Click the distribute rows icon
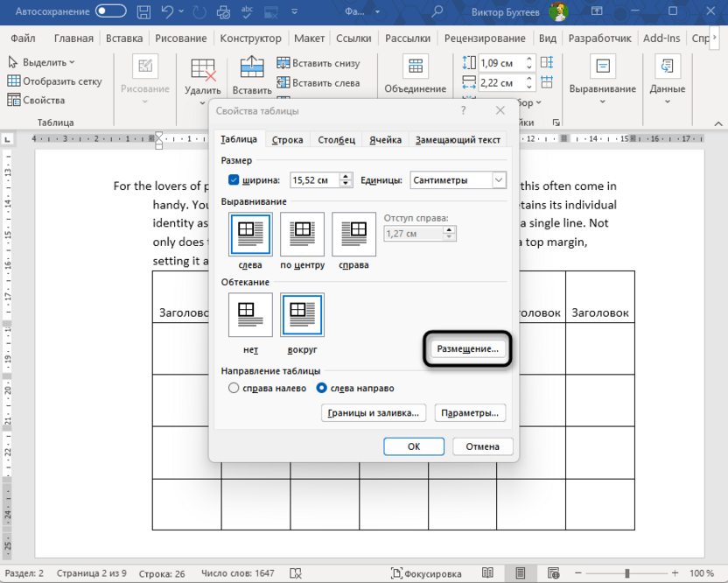The image size is (728, 583). [547, 62]
